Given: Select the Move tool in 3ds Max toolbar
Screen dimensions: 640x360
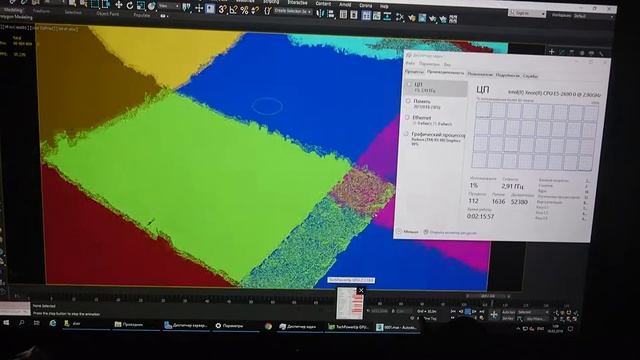Looking at the screenshot, I should [x=119, y=5].
